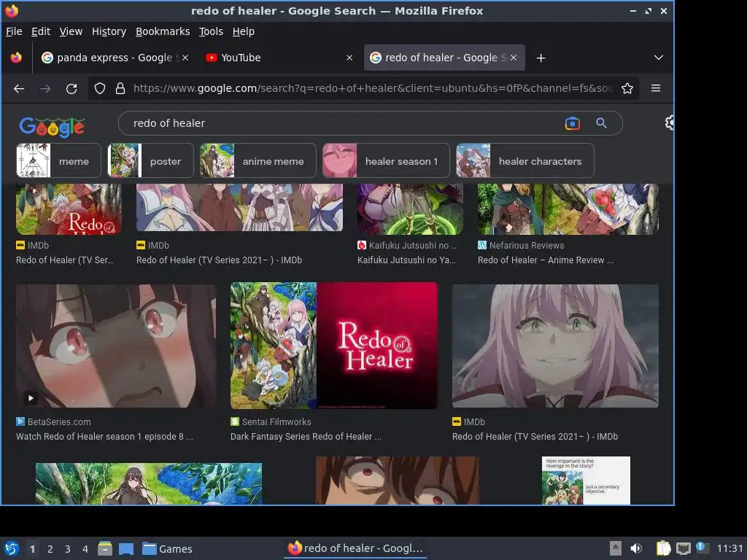Filter by healer characters chip

[x=525, y=161]
